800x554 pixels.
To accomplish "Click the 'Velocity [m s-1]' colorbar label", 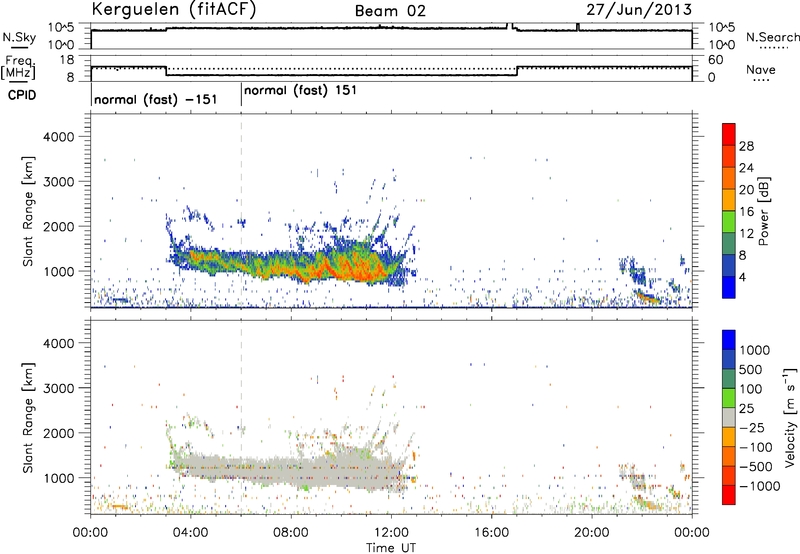I will point(790,417).
